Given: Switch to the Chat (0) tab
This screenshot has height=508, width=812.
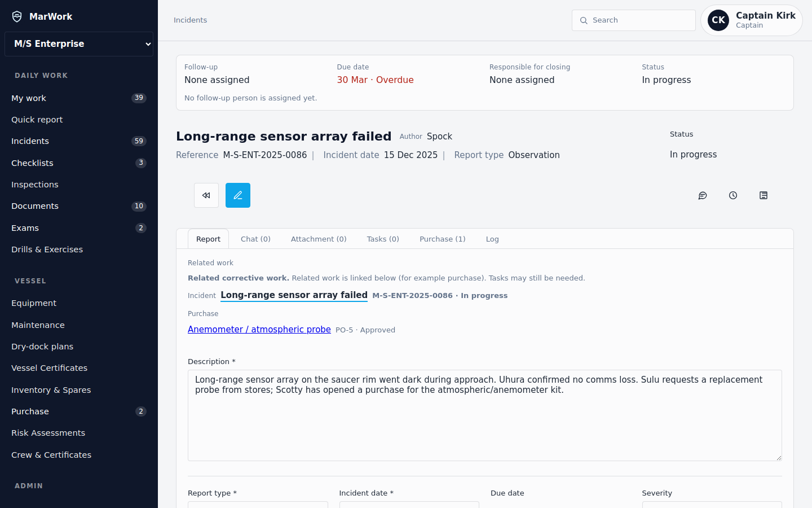Looking at the screenshot, I should click(x=255, y=239).
